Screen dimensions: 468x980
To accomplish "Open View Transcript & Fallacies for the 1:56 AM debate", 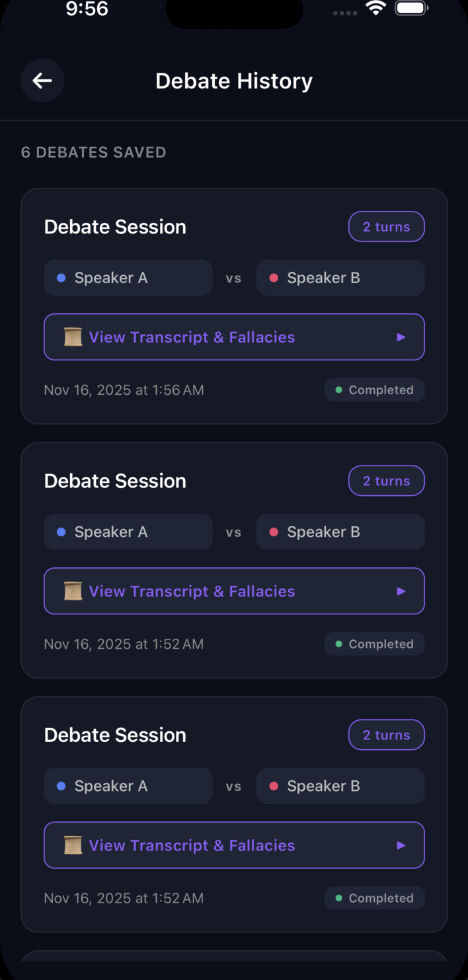I will click(x=192, y=337).
